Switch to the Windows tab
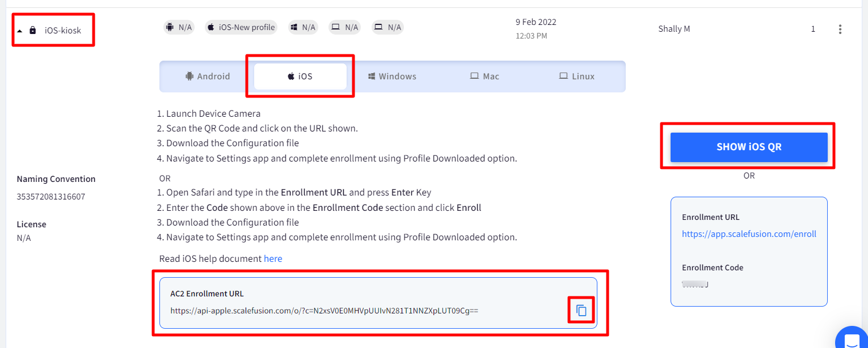This screenshot has height=348, width=868. [392, 77]
